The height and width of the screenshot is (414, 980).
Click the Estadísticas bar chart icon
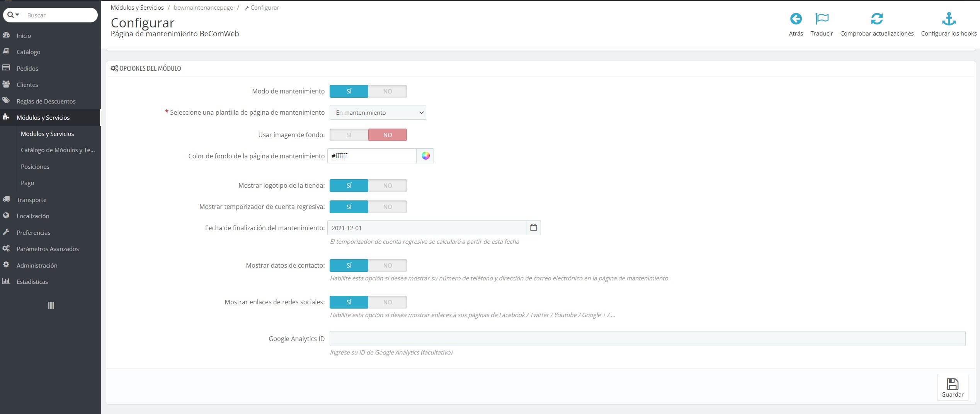[7, 281]
